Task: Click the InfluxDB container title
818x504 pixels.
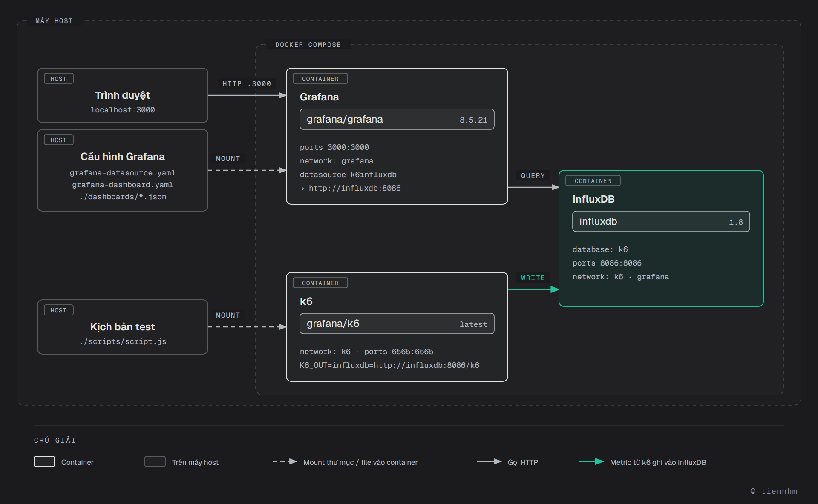Action: pyautogui.click(x=593, y=199)
